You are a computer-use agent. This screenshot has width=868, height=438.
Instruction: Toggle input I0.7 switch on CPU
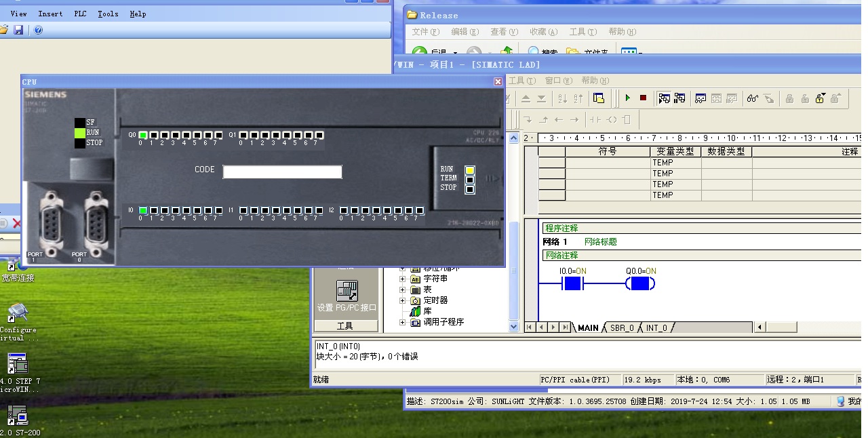(218, 211)
